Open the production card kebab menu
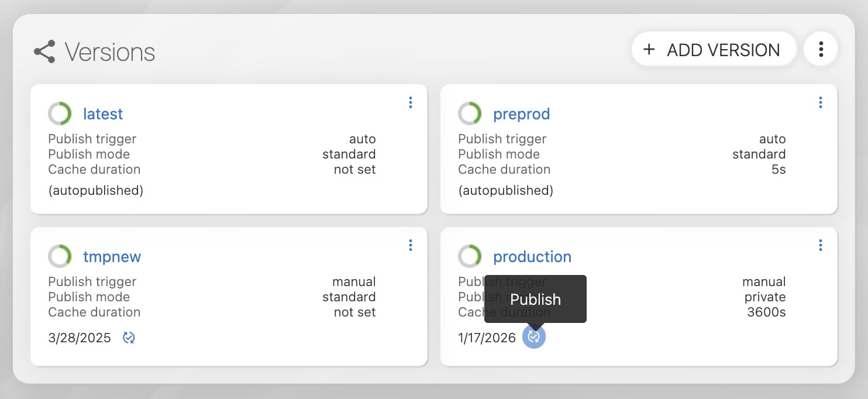This screenshot has height=399, width=868. pyautogui.click(x=820, y=245)
